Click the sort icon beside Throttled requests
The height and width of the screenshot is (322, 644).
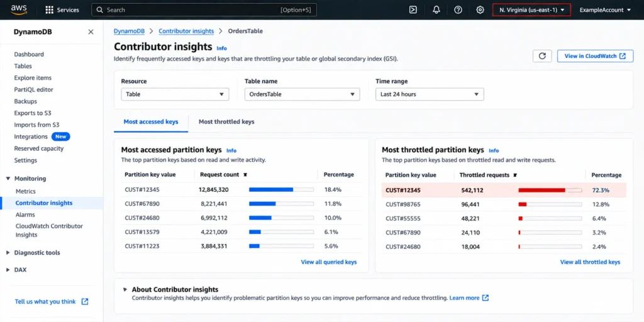click(515, 175)
